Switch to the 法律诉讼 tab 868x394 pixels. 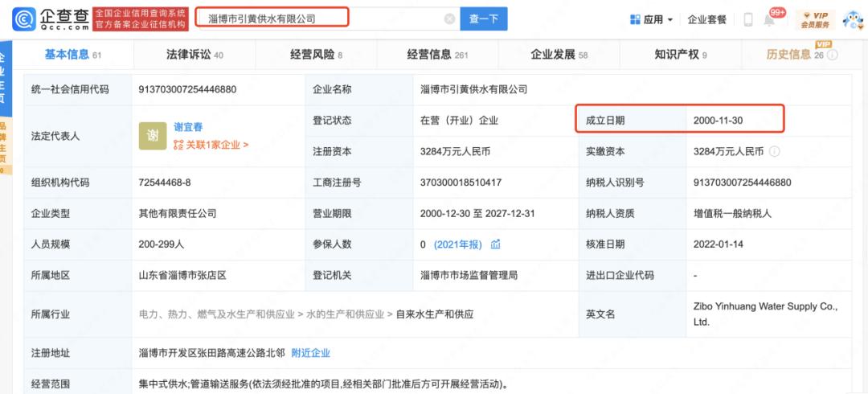click(194, 55)
